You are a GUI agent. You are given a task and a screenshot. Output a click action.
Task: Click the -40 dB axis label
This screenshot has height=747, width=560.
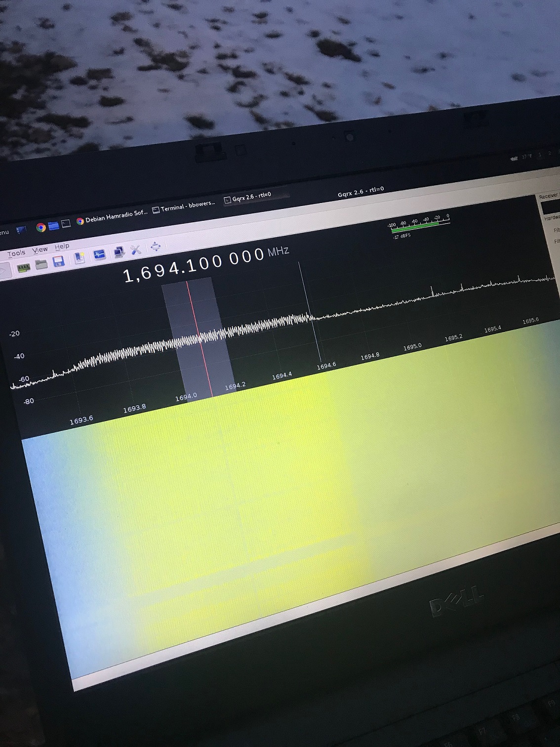click(x=19, y=356)
